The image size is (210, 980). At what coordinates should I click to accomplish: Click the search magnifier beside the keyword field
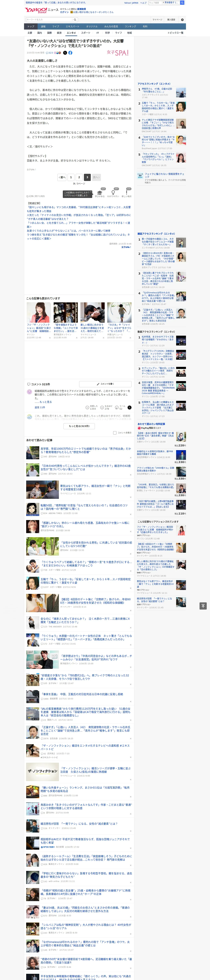point(75,20)
